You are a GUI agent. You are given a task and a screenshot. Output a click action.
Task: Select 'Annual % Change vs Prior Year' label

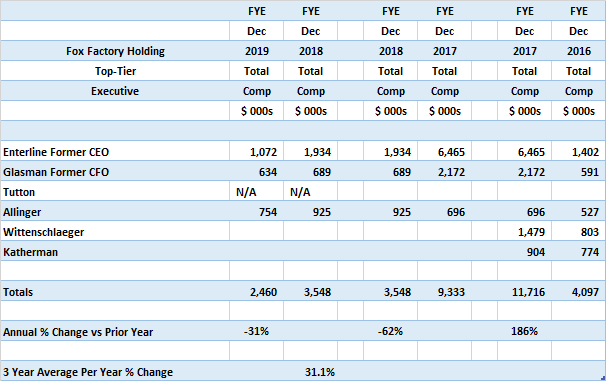coord(78,332)
